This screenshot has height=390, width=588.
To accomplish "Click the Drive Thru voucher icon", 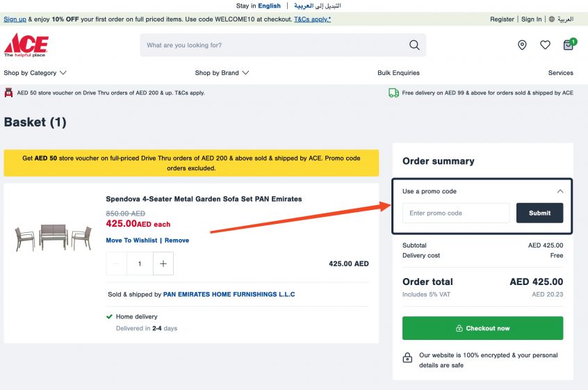I will click(8, 92).
